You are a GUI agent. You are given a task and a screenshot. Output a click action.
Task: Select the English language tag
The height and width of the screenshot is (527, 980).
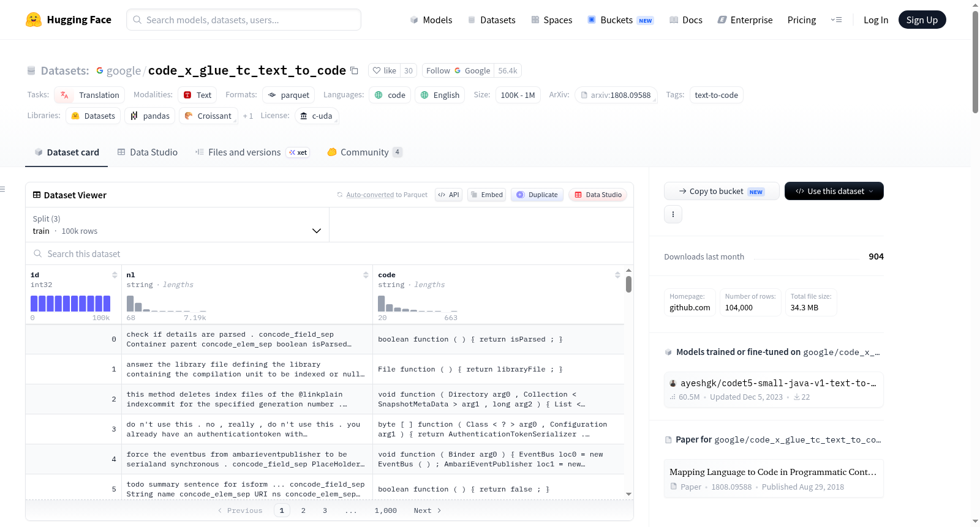(440, 95)
